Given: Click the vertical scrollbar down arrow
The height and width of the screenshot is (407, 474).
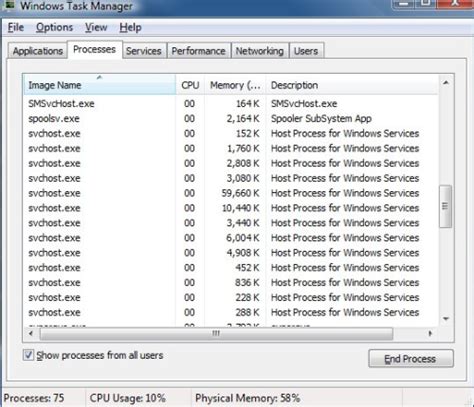Looking at the screenshot, I should 446,319.
